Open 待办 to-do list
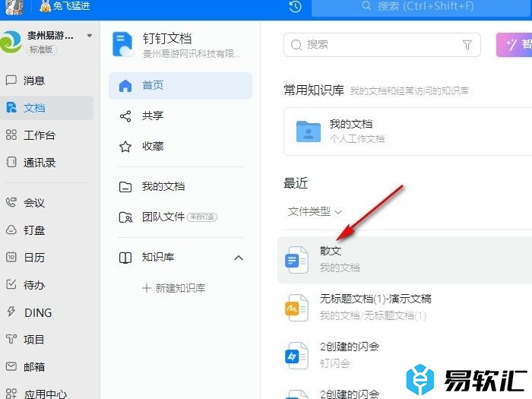 pyautogui.click(x=34, y=285)
